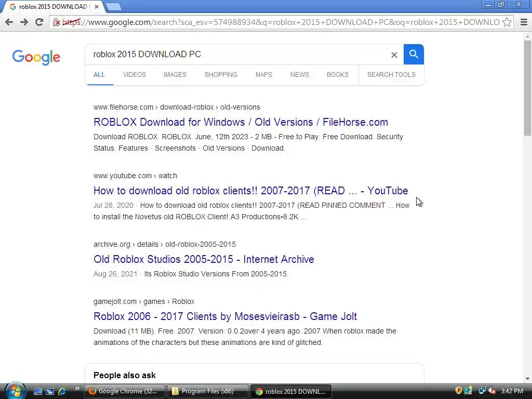The image size is (532, 399).
Task: Open the Chrome hamburger menu
Action: click(x=524, y=22)
